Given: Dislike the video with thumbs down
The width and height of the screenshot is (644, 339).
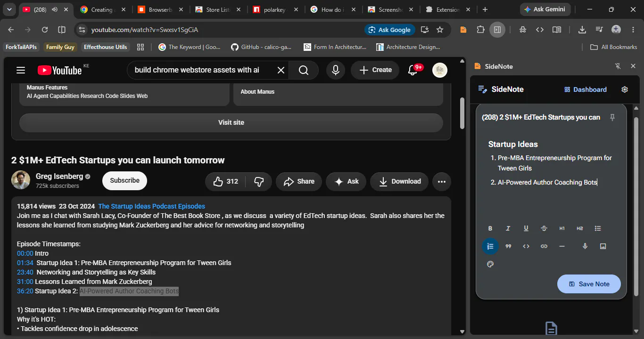Looking at the screenshot, I should (x=259, y=181).
